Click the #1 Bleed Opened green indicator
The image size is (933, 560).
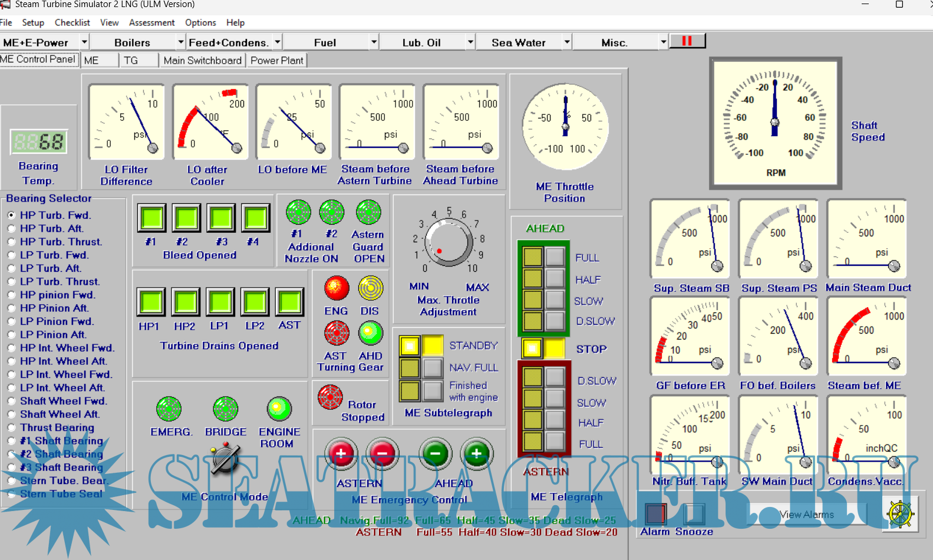152,218
